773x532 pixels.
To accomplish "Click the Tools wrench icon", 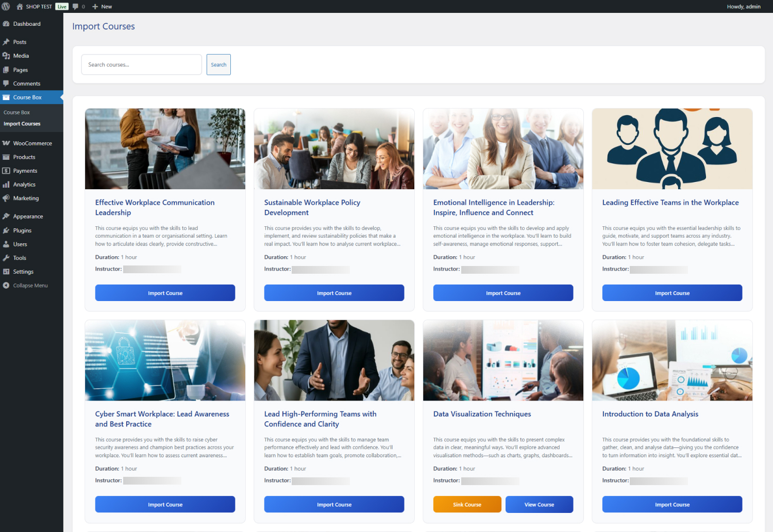I will coord(6,258).
